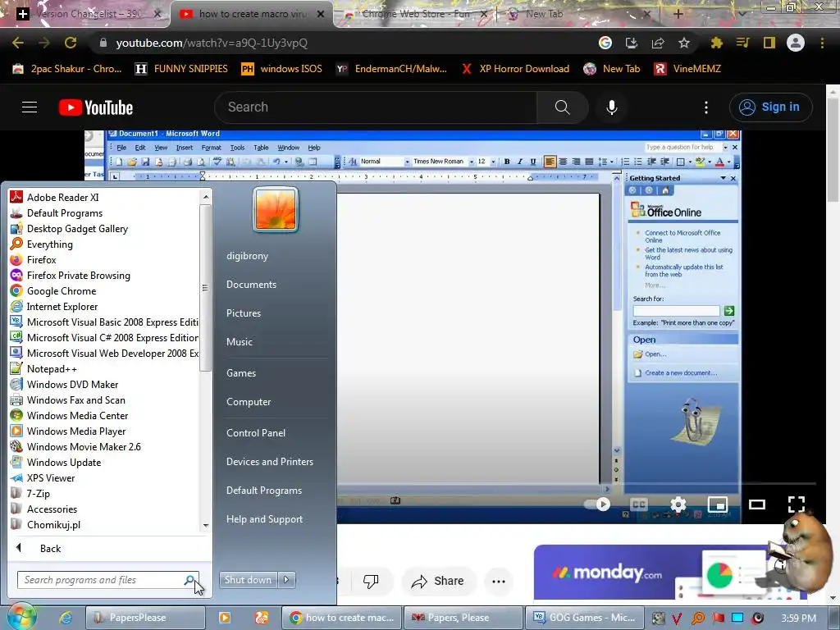This screenshot has height=630, width=840.
Task: Click the user account picture in Start menu
Action: (276, 209)
